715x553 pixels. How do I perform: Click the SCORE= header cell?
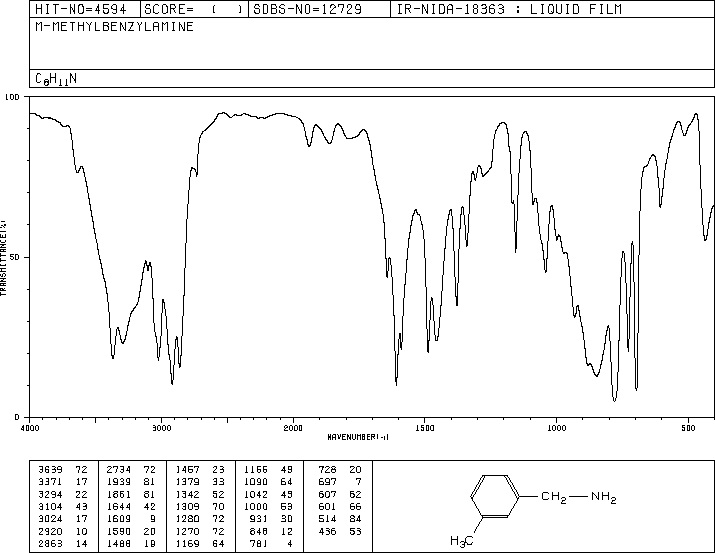194,9
